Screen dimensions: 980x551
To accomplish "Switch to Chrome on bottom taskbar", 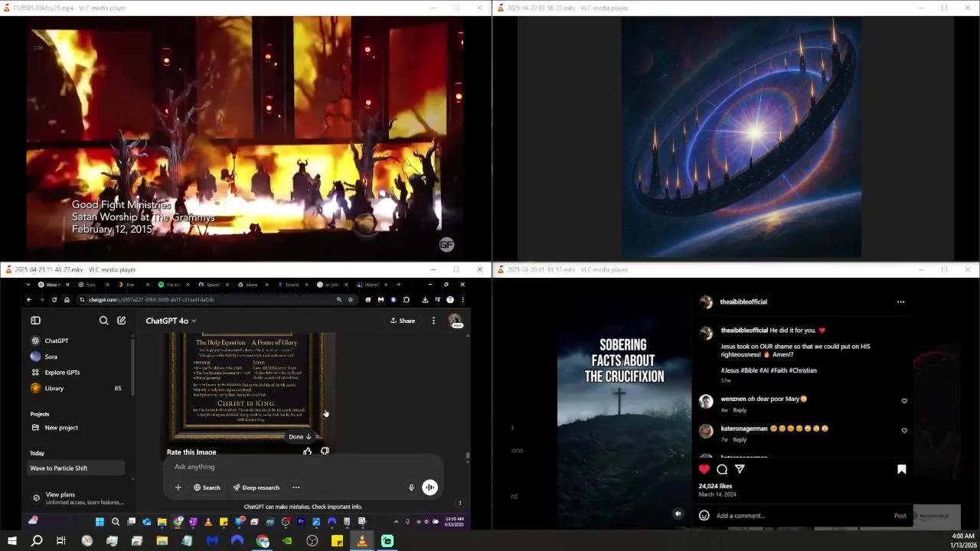I will (x=263, y=541).
